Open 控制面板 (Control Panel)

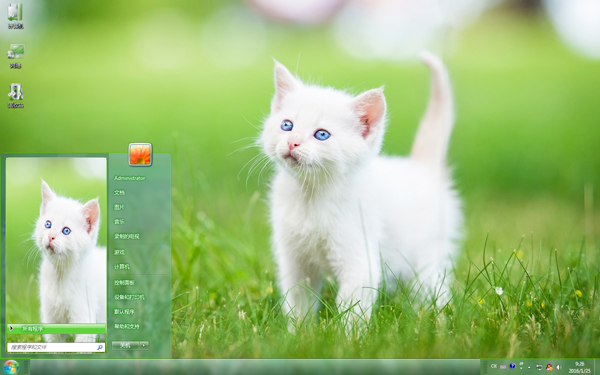coord(124,282)
